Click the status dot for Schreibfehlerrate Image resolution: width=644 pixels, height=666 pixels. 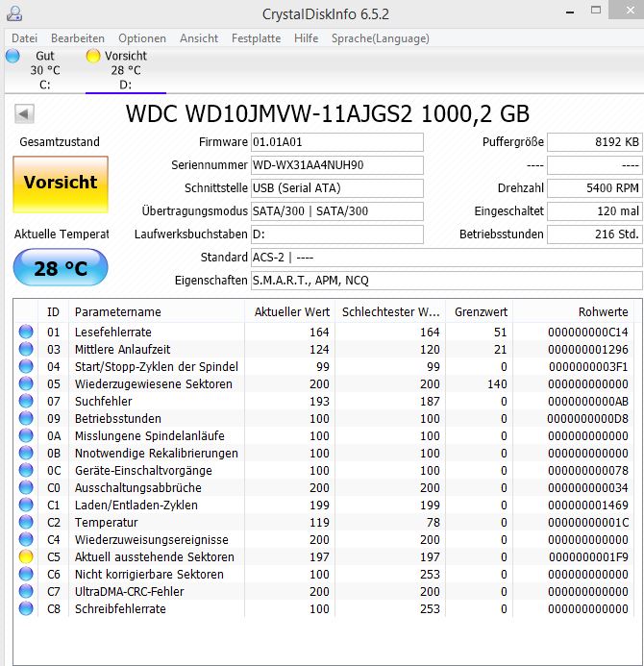[x=26, y=608]
